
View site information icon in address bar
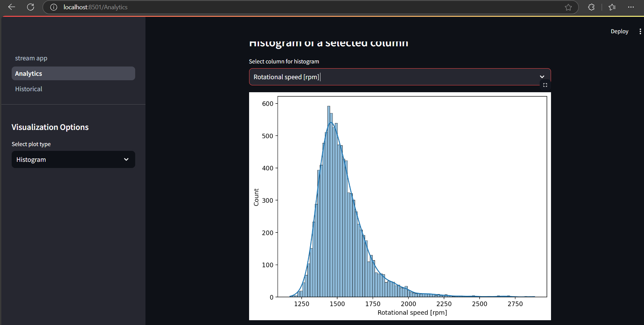pos(54,7)
